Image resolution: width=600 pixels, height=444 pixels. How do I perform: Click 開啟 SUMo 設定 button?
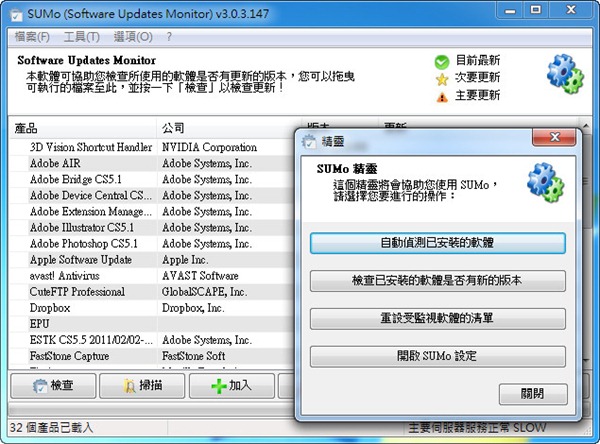(x=437, y=356)
